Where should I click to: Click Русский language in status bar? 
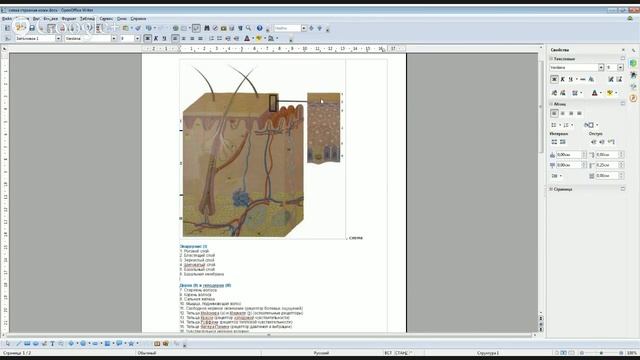[321, 353]
